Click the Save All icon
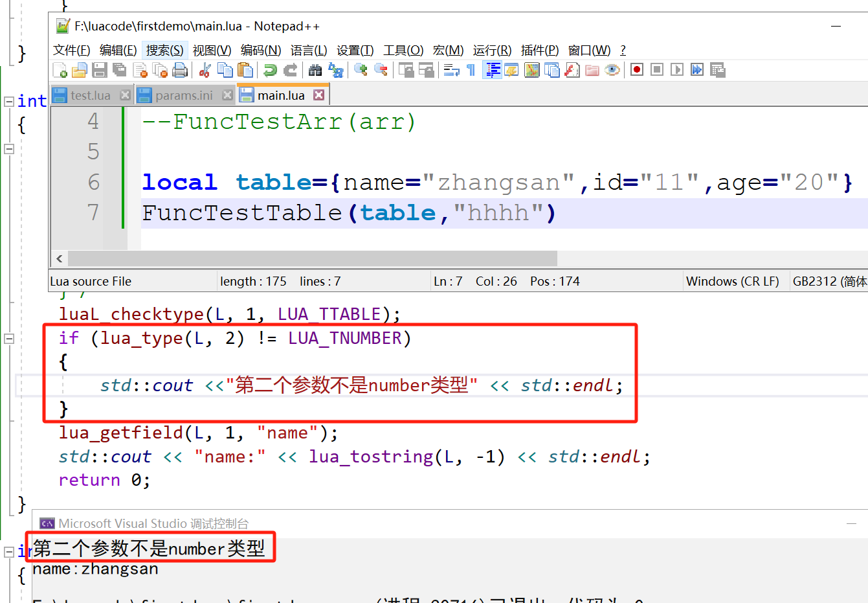Viewport: 868px width, 603px height. point(120,70)
